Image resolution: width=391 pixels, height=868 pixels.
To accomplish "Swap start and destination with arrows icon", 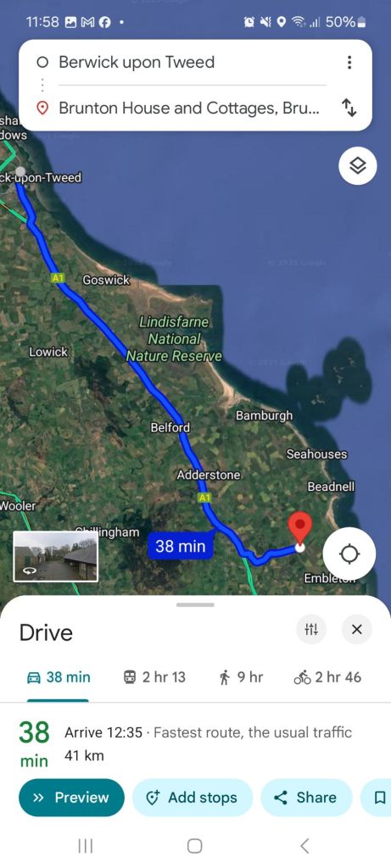I will point(349,108).
